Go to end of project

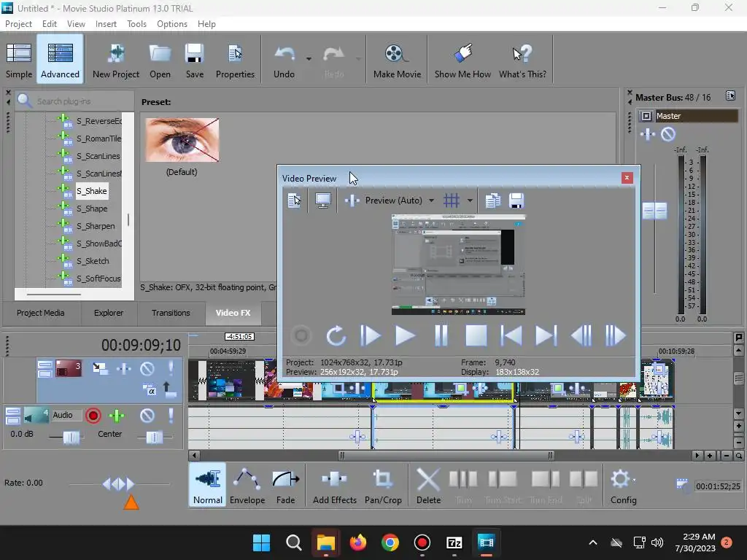pyautogui.click(x=546, y=335)
